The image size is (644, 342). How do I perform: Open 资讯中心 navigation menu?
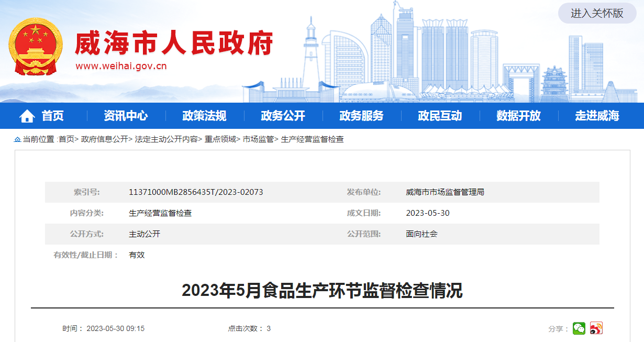(126, 116)
